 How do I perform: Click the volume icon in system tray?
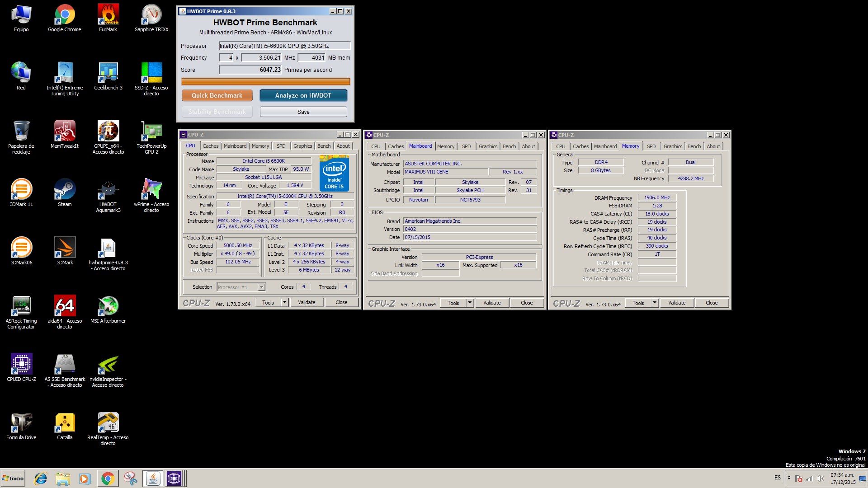tap(820, 479)
